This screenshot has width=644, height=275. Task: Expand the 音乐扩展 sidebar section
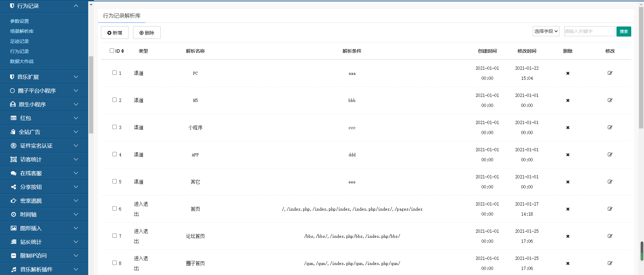tap(44, 77)
